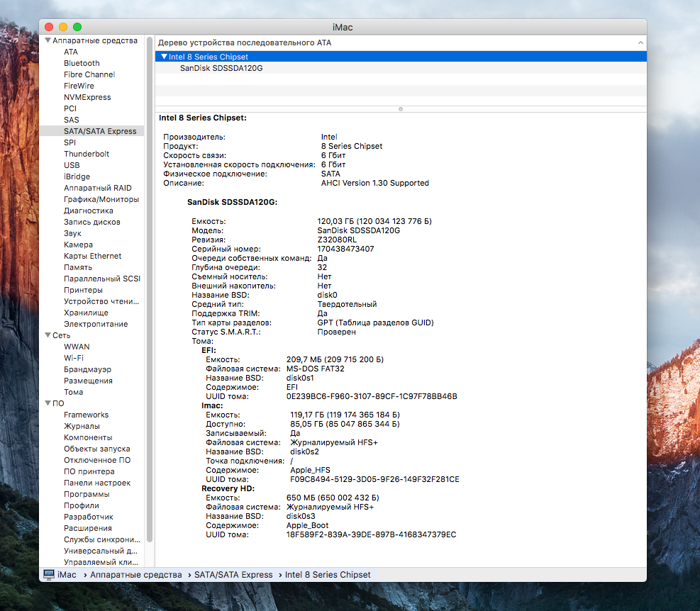Open WWAN network section
The image size is (700, 611).
click(x=77, y=347)
